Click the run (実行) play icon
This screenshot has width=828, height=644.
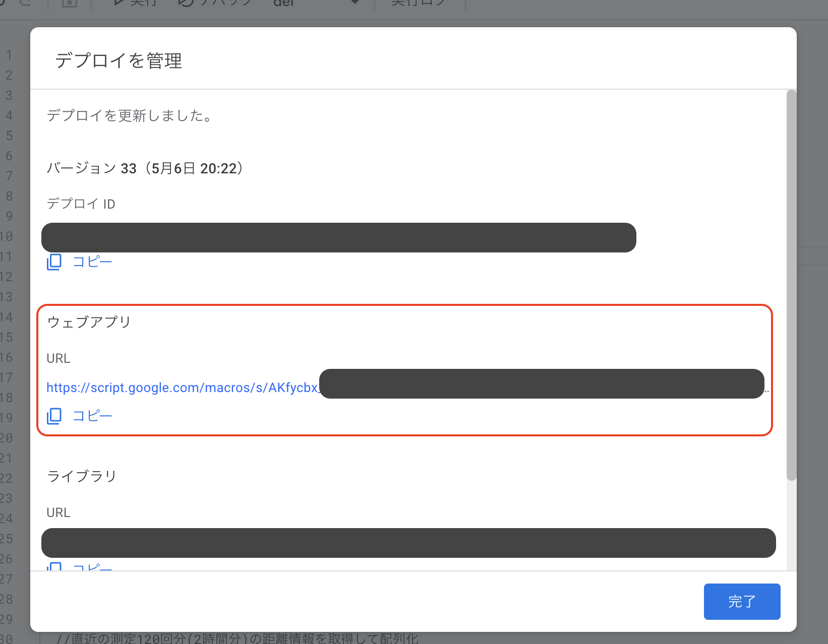(x=119, y=3)
